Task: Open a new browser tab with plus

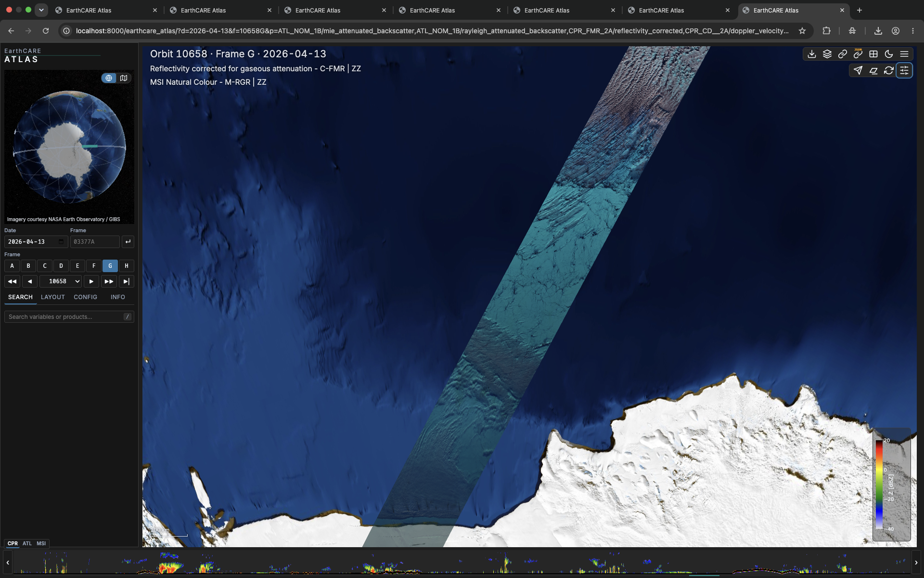Action: point(860,10)
